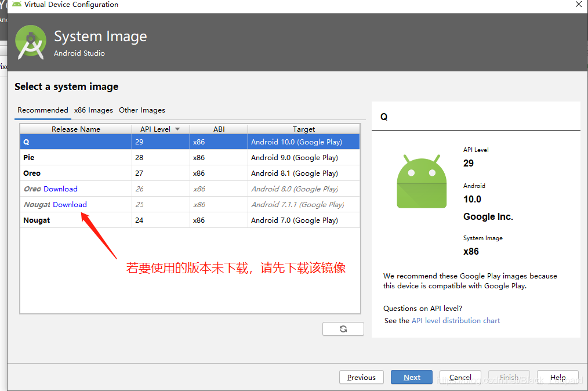This screenshot has height=391, width=588.
Task: Switch to the Recommended tab
Action: tap(43, 110)
